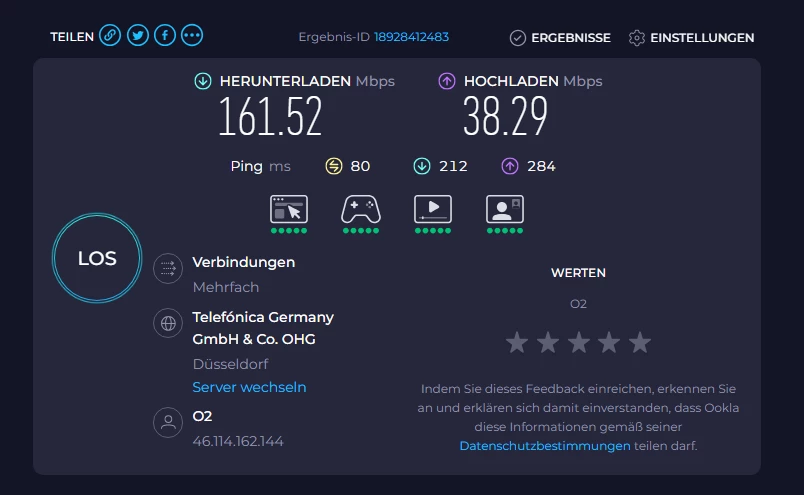Click the globe server icon
This screenshot has height=495, width=804.
(168, 323)
